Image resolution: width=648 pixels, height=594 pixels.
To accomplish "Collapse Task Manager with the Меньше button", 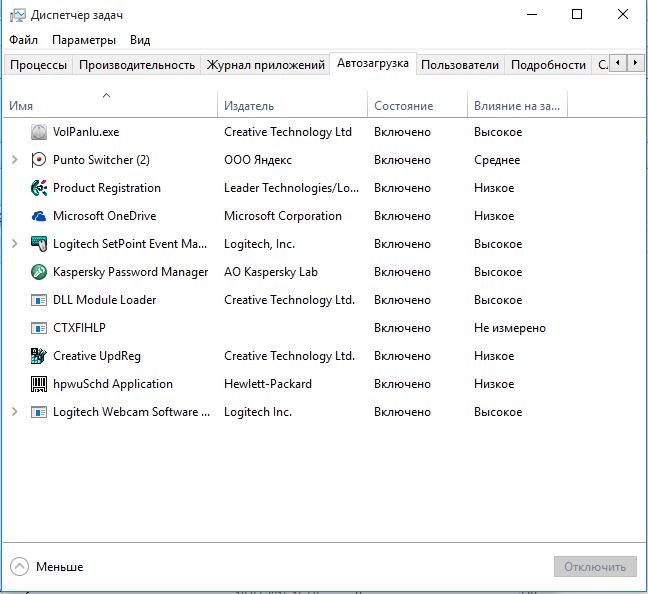I will (x=47, y=567).
